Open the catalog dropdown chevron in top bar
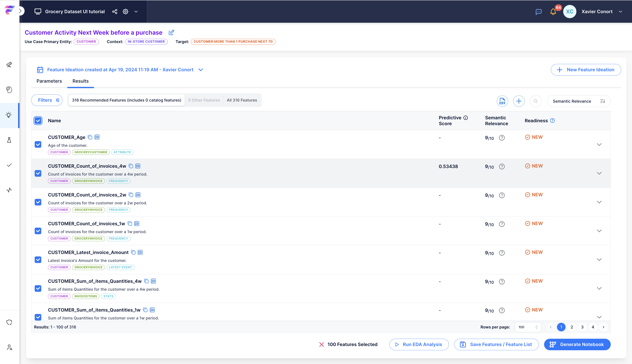The image size is (632, 364). pyautogui.click(x=136, y=12)
